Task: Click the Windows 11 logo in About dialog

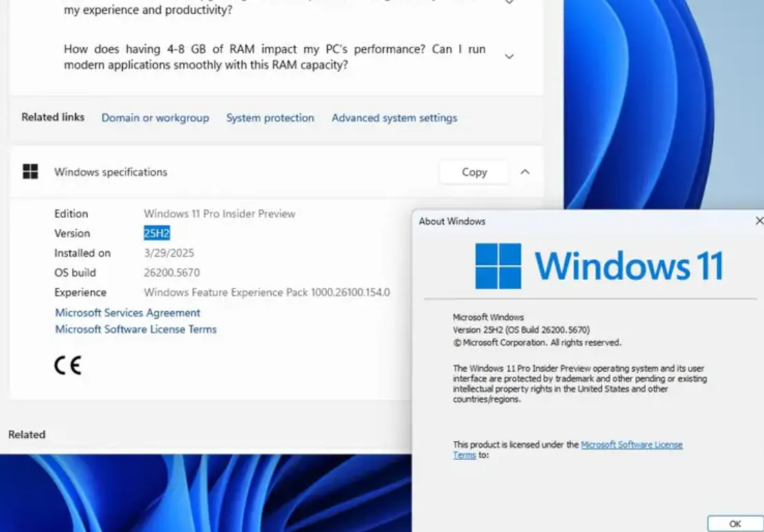Action: [595, 265]
